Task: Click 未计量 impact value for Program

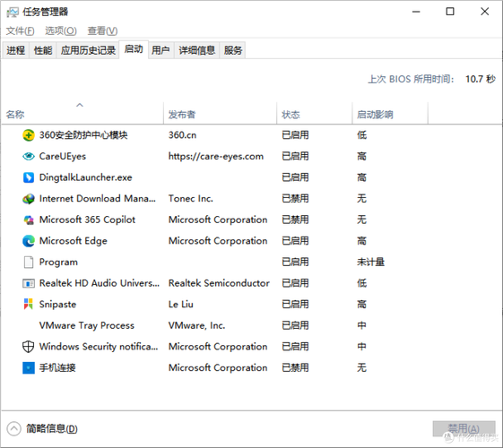Action: [370, 263]
